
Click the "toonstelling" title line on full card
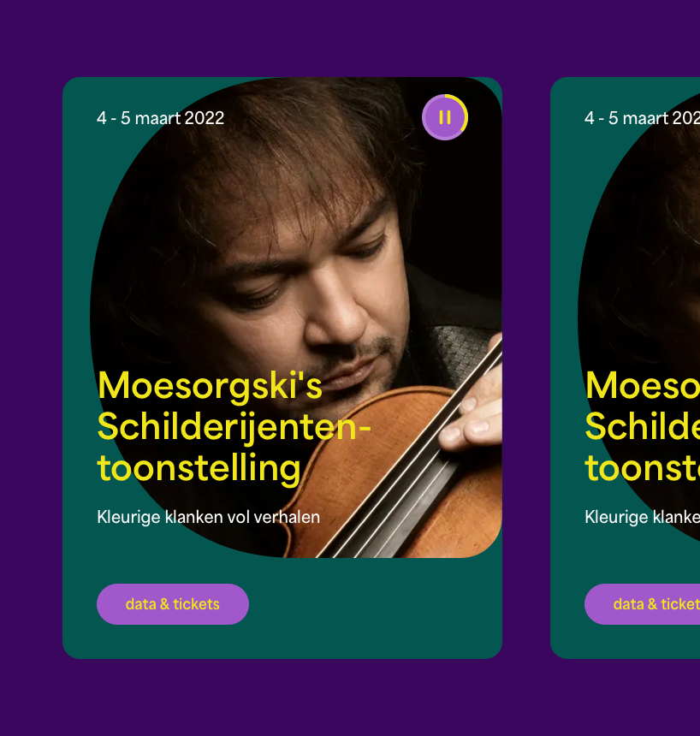199,468
